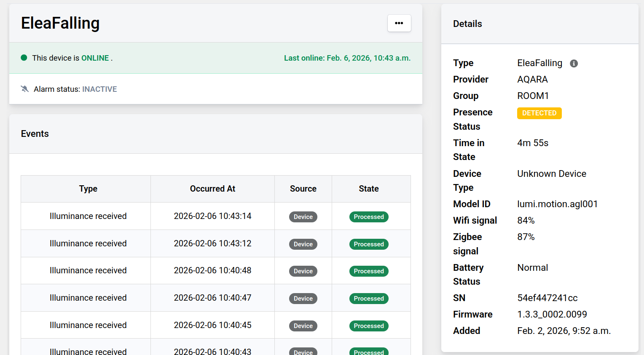The image size is (644, 355).
Task: Select the Events section title
Action: click(35, 133)
